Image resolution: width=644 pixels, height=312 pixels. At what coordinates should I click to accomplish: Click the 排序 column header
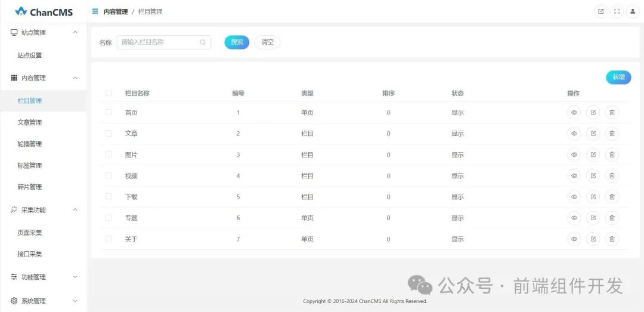388,93
